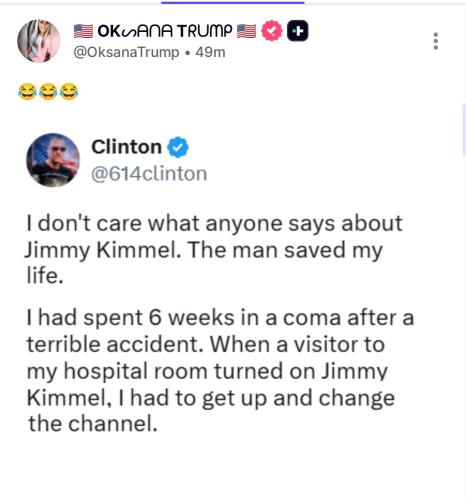Click the coma accident paragraph text
Screen dimensions: 466x500
click(x=220, y=371)
